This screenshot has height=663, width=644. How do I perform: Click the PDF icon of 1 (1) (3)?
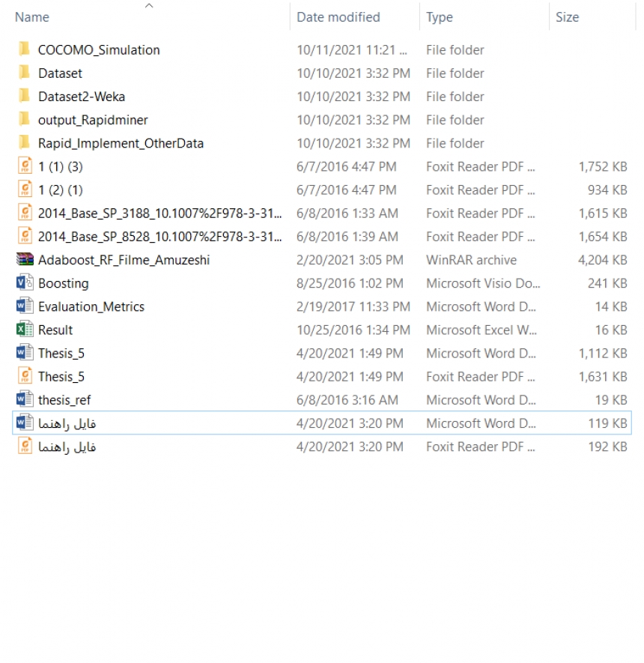[x=25, y=166]
